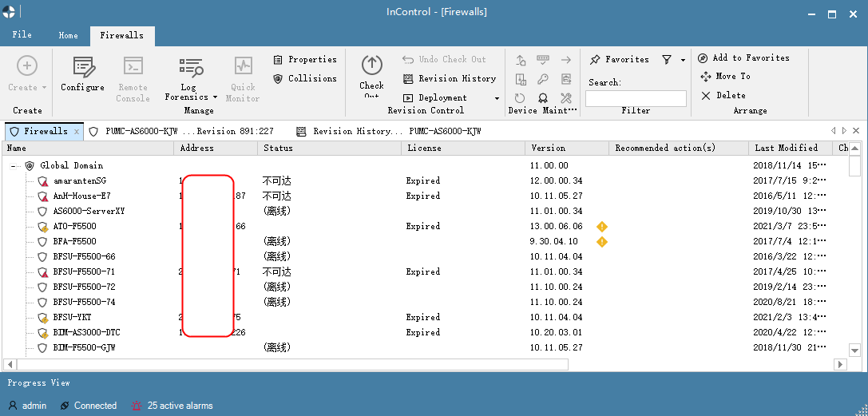The width and height of the screenshot is (868, 416).
Task: Click the backup document icon in Device Maintenance
Action: click(521, 78)
